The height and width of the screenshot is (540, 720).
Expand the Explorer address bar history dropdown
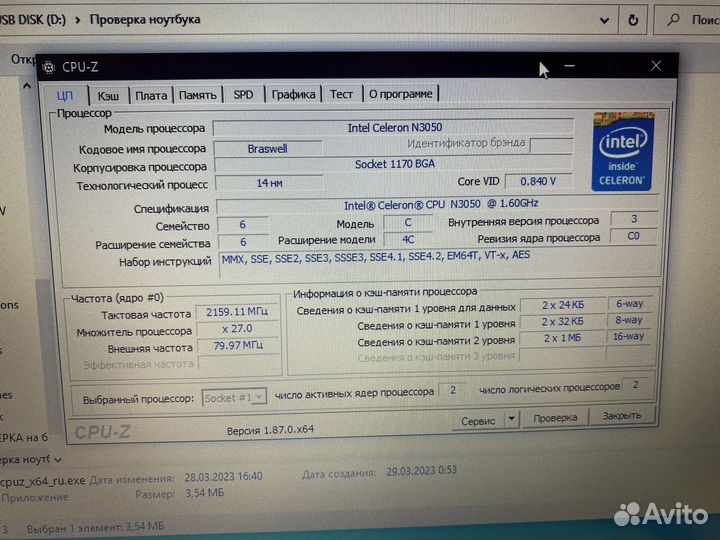click(x=604, y=20)
